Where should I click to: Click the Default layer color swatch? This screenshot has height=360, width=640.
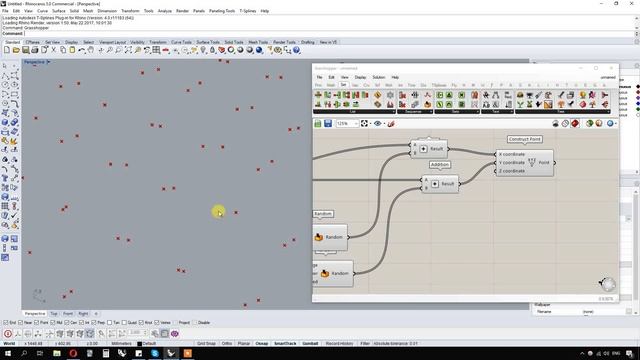point(139,344)
